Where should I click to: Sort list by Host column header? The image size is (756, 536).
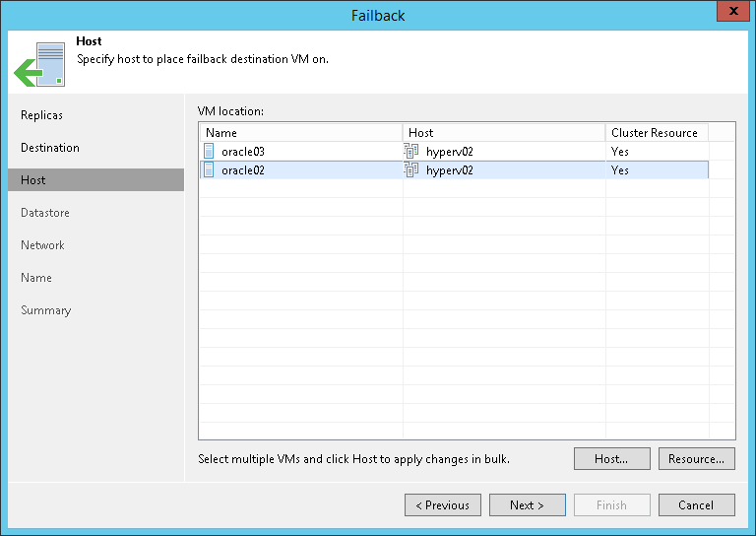click(503, 132)
